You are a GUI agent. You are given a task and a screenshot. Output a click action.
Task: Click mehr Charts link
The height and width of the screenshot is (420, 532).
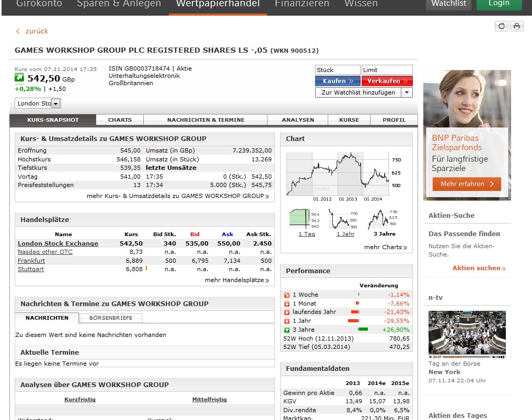tap(386, 247)
